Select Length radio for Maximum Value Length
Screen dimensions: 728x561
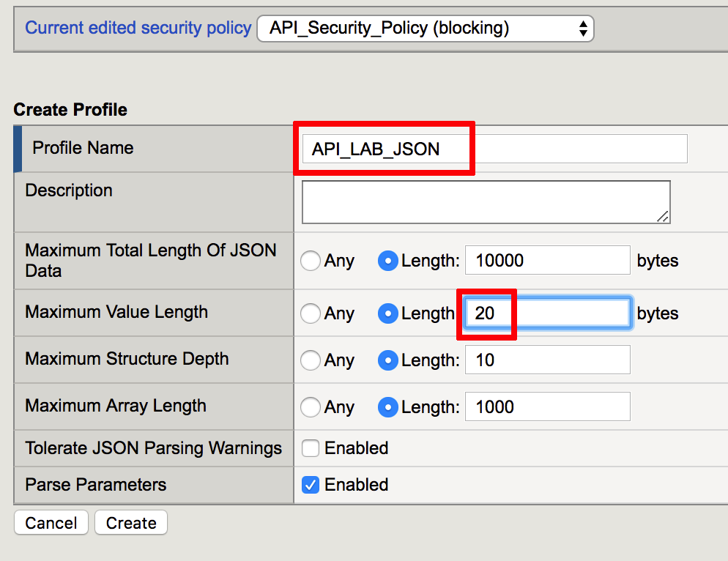pos(388,313)
